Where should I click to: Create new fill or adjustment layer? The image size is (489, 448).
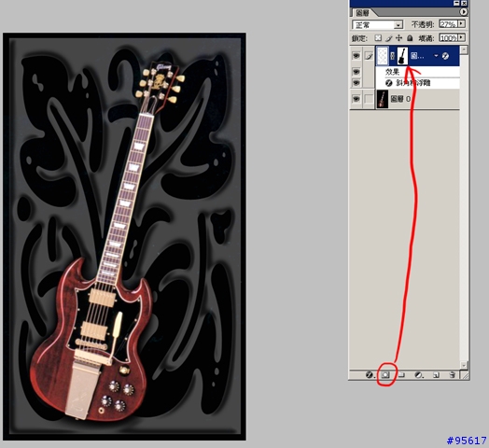[419, 374]
